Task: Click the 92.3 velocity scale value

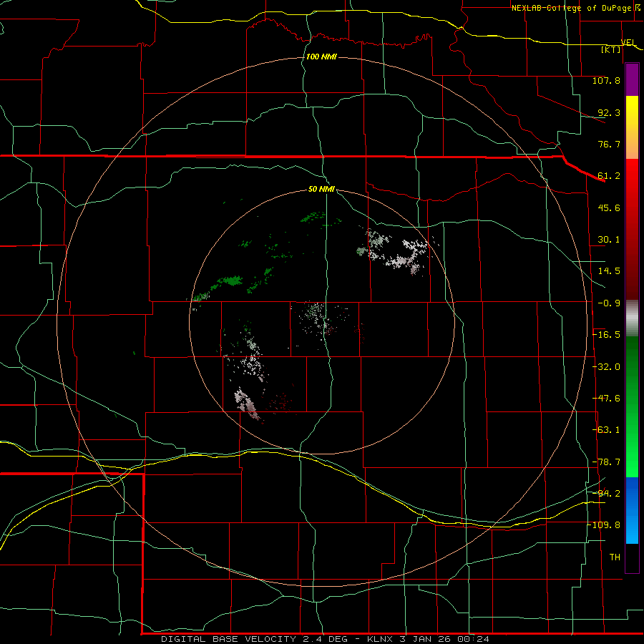Action: pos(609,112)
